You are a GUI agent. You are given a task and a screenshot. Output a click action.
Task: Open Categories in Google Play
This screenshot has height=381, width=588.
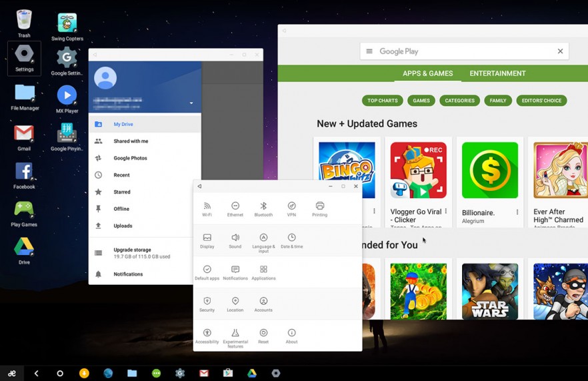pos(460,101)
